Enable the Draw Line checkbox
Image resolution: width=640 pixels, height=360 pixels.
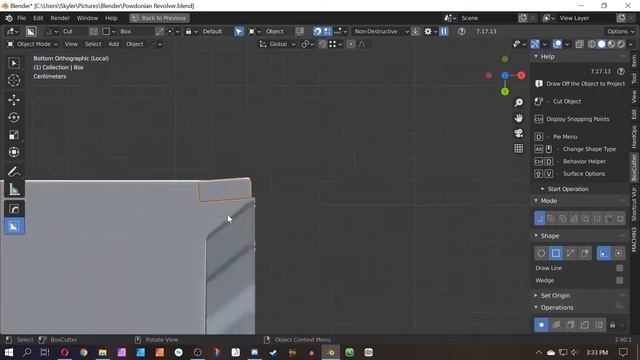[x=620, y=268]
